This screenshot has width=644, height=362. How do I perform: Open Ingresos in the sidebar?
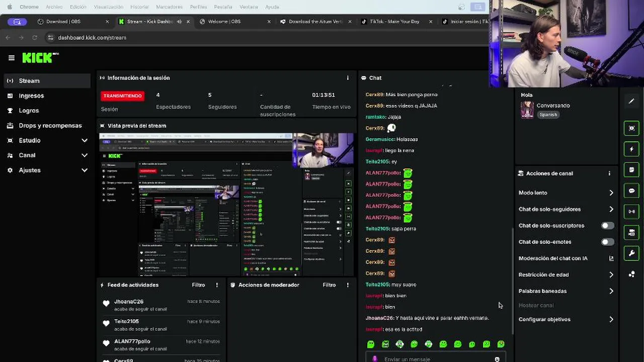click(x=46, y=96)
